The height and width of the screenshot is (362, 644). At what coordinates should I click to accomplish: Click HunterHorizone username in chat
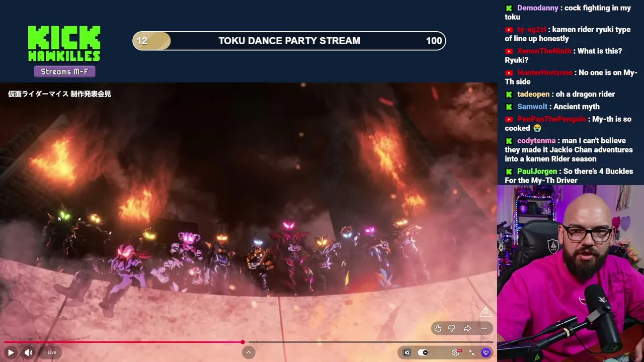[x=545, y=73]
